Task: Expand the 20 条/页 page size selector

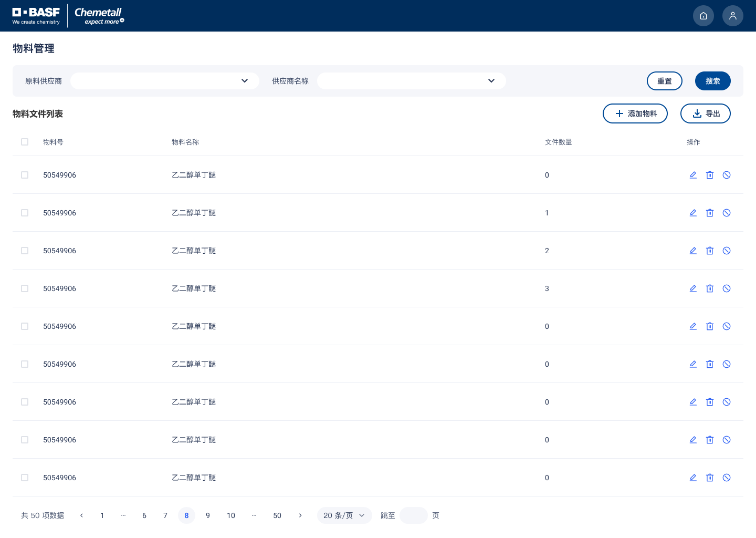Action: [344, 515]
